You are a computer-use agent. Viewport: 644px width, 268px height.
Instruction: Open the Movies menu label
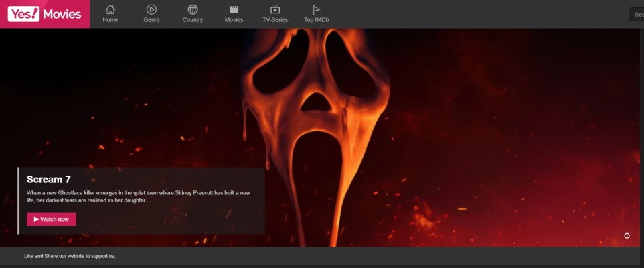tap(234, 20)
